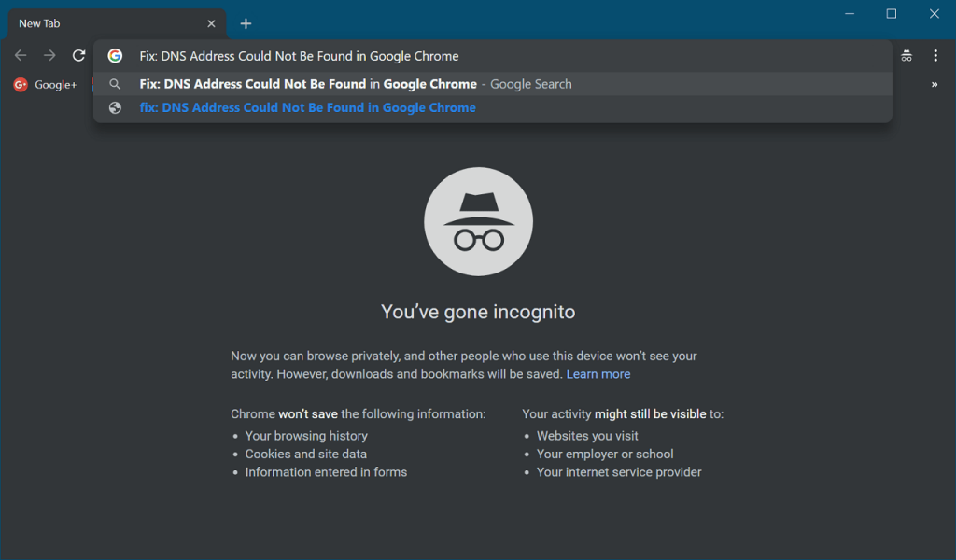Close the Chrome window
Screen dimensions: 956x560
[x=934, y=13]
